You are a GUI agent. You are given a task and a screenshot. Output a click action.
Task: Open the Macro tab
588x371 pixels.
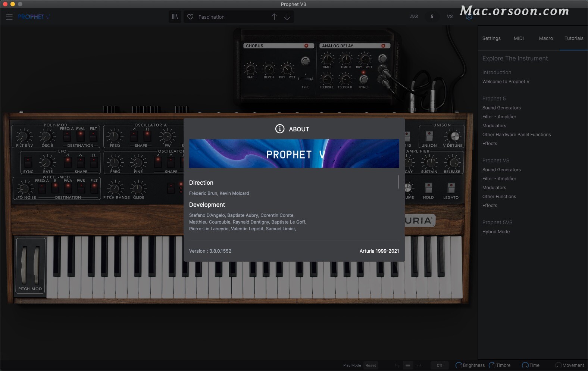click(546, 38)
